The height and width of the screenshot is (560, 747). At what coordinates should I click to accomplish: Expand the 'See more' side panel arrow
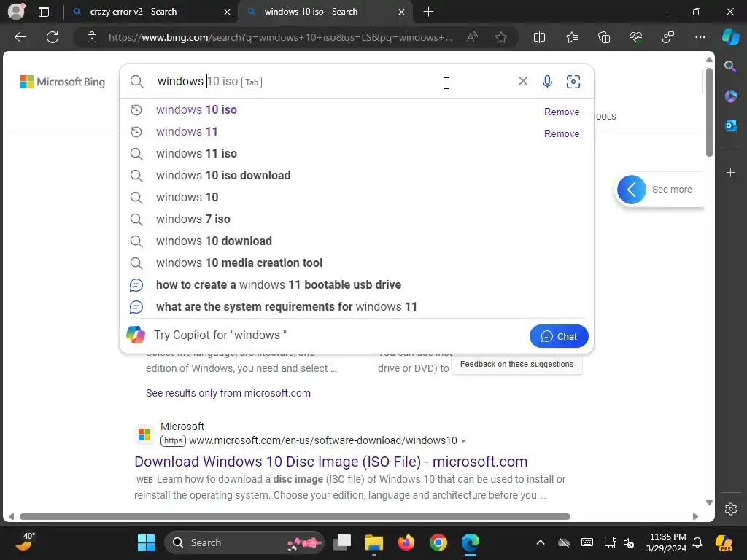coord(631,190)
